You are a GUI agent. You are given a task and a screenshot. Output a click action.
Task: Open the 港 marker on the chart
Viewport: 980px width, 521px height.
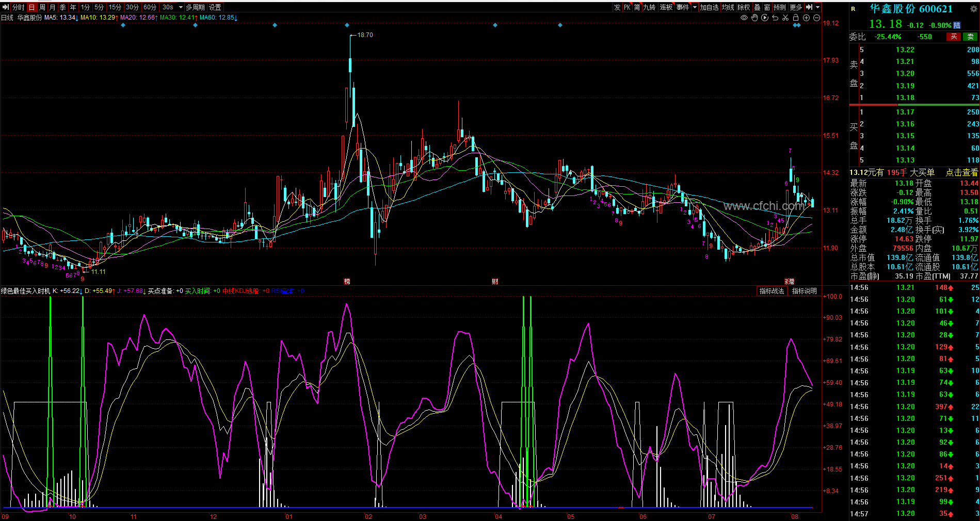pos(790,281)
